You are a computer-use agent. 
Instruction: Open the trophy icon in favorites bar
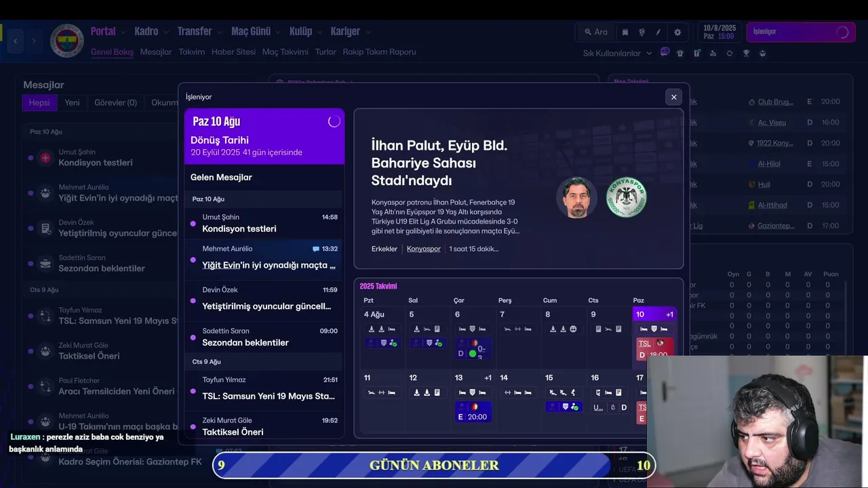tap(746, 53)
